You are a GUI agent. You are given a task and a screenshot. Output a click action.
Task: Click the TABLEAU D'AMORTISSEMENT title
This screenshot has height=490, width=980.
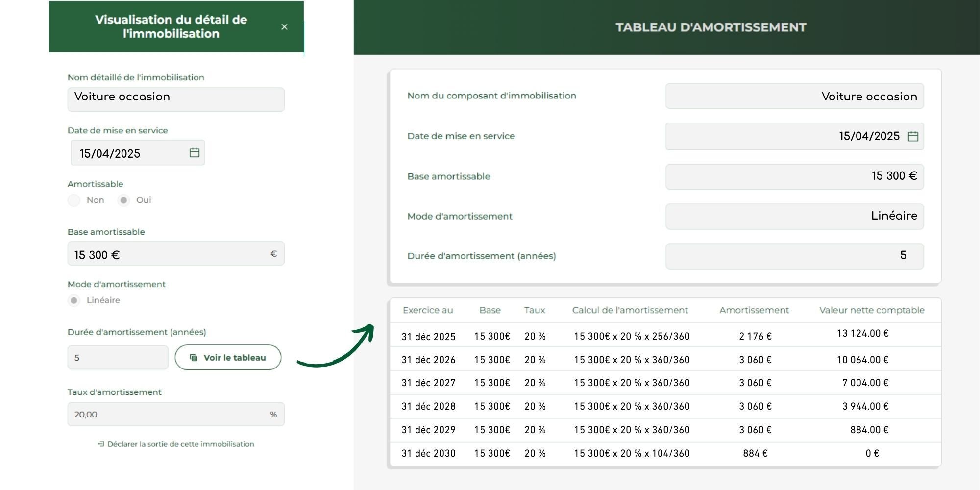(x=711, y=27)
